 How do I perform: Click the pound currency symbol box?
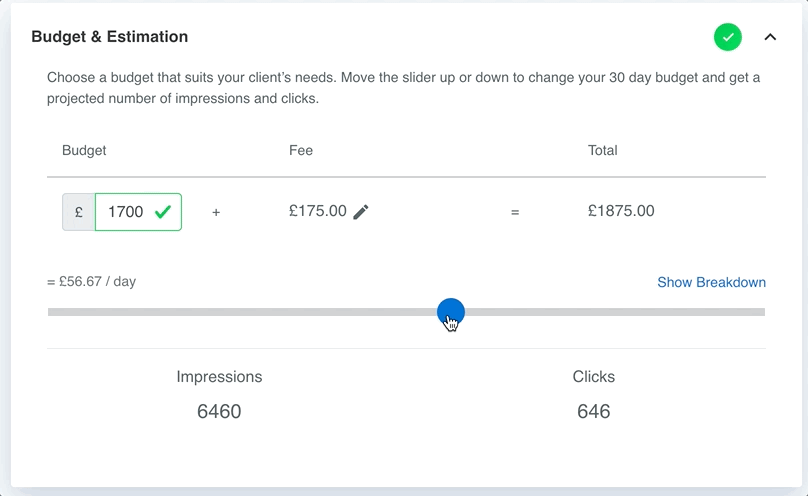(x=79, y=212)
